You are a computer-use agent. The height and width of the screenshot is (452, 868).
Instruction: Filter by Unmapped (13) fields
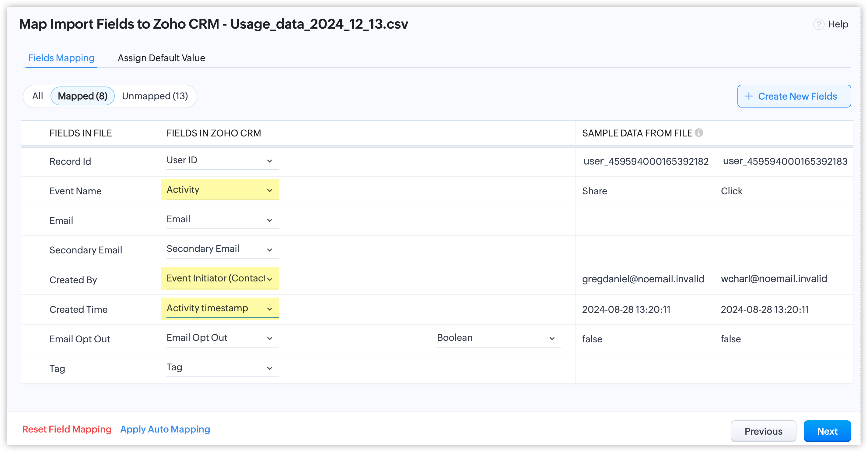pos(155,96)
